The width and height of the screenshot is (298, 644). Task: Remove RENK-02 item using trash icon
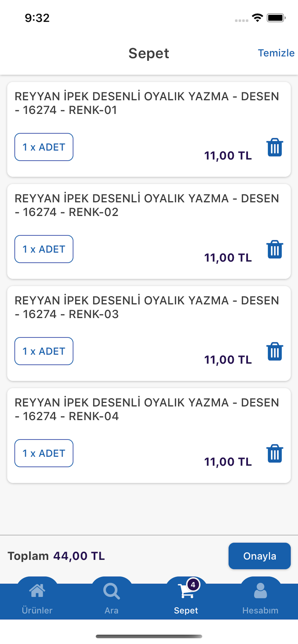[x=274, y=249]
